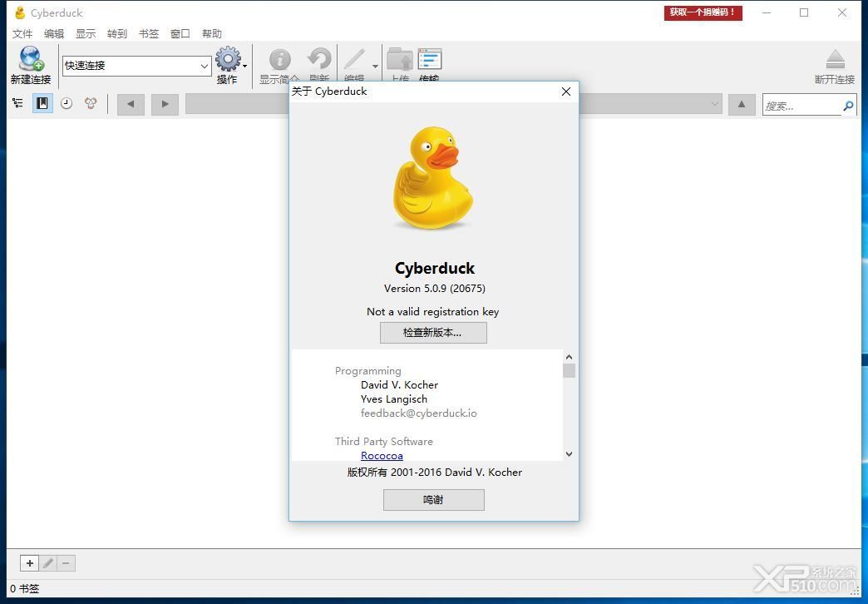Open the Quick Connect (快速连接) combo box

[136, 66]
